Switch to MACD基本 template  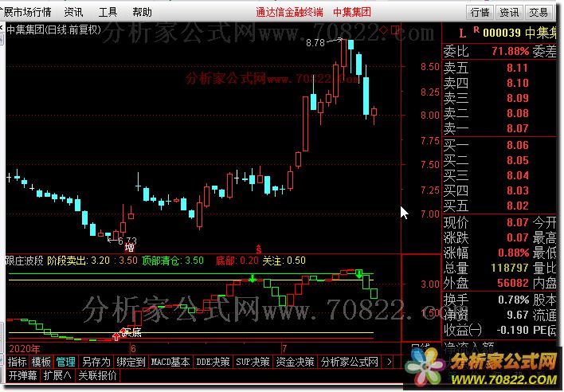(170, 362)
